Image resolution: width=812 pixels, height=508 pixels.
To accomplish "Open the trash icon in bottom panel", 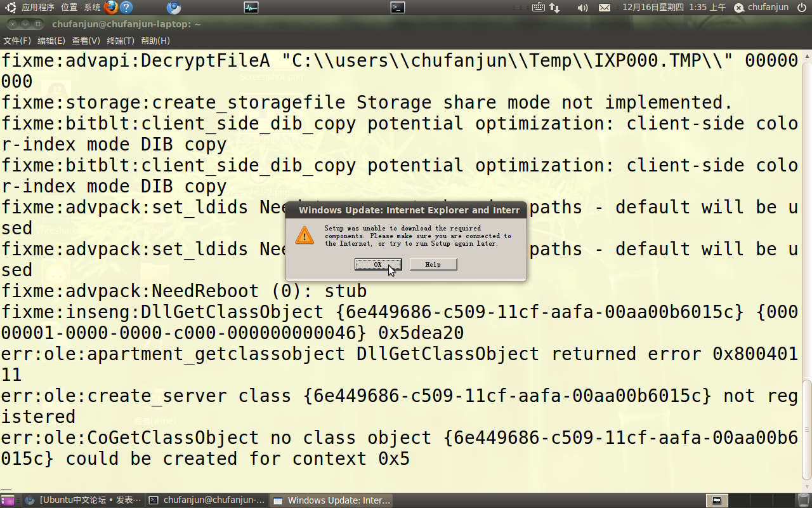I will (x=804, y=500).
